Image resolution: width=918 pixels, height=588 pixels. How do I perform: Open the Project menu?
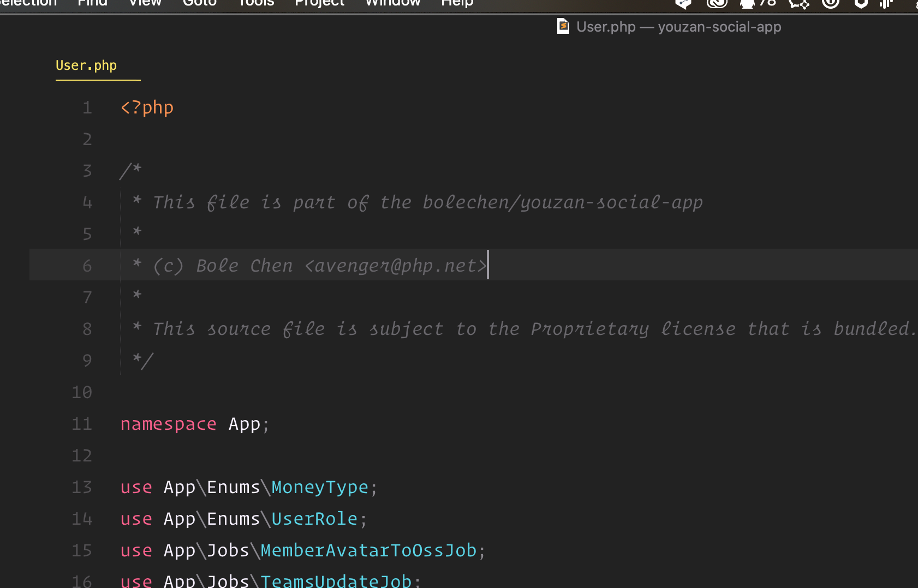point(320,3)
